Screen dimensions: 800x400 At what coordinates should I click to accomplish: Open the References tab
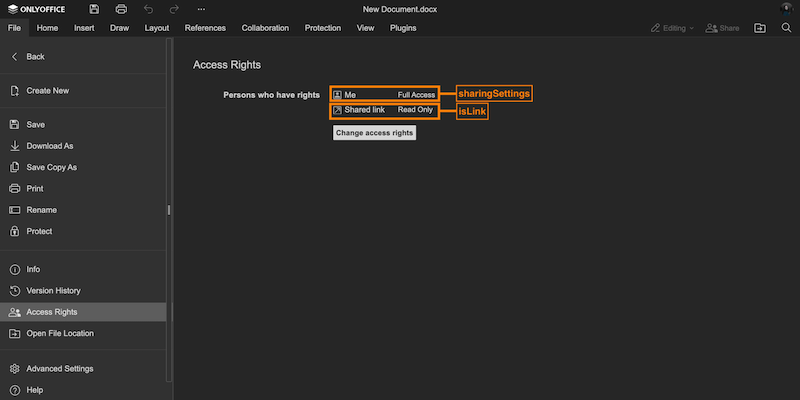(x=205, y=28)
